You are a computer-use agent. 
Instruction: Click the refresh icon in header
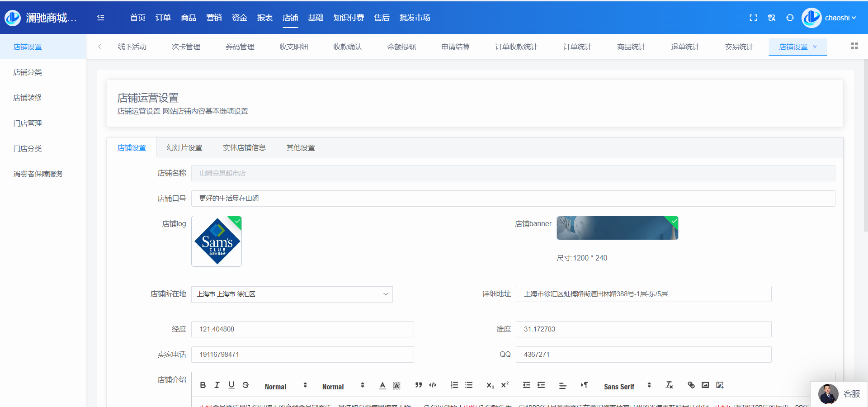pos(790,18)
